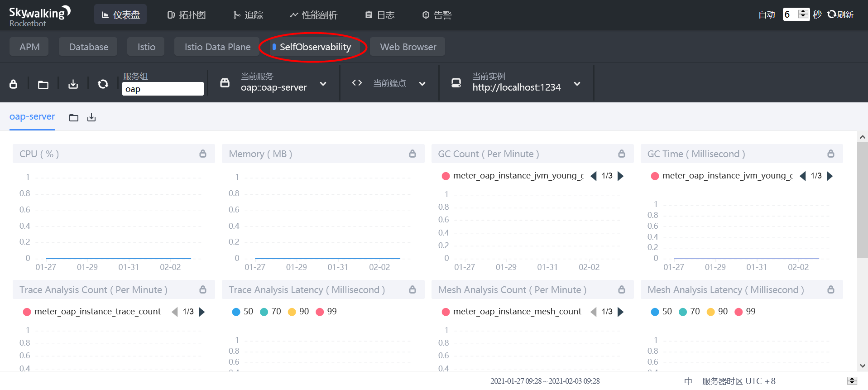Click lock icon on GC Time panel

[x=831, y=154]
